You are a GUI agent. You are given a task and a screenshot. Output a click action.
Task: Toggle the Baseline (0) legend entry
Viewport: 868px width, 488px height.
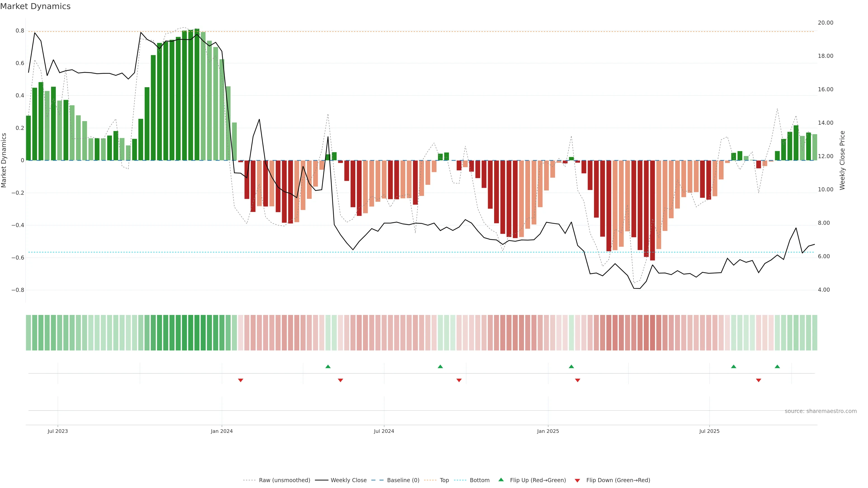(x=403, y=480)
